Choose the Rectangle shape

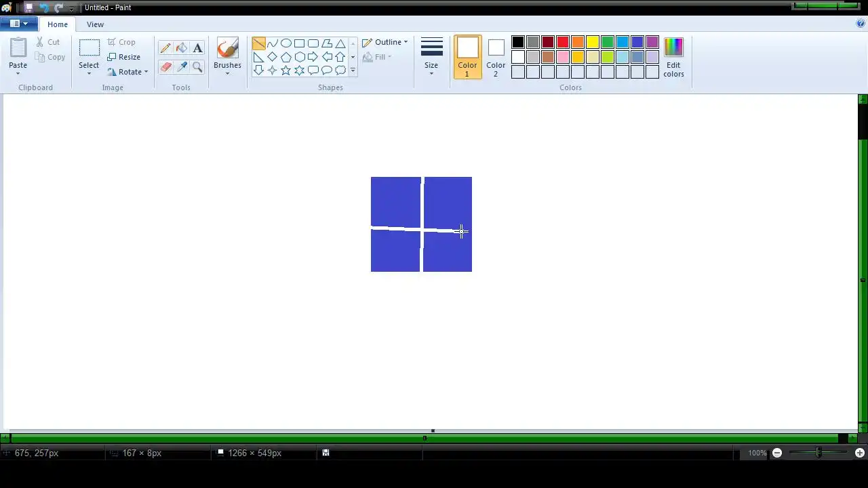(299, 43)
